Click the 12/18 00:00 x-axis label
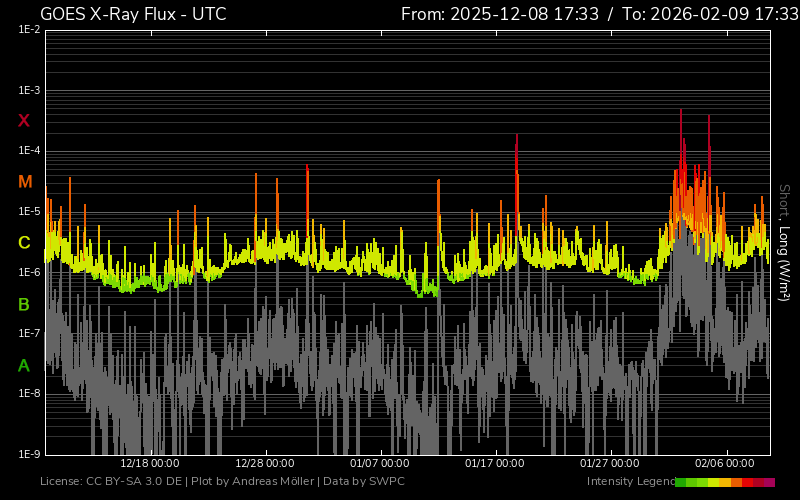 tap(150, 463)
